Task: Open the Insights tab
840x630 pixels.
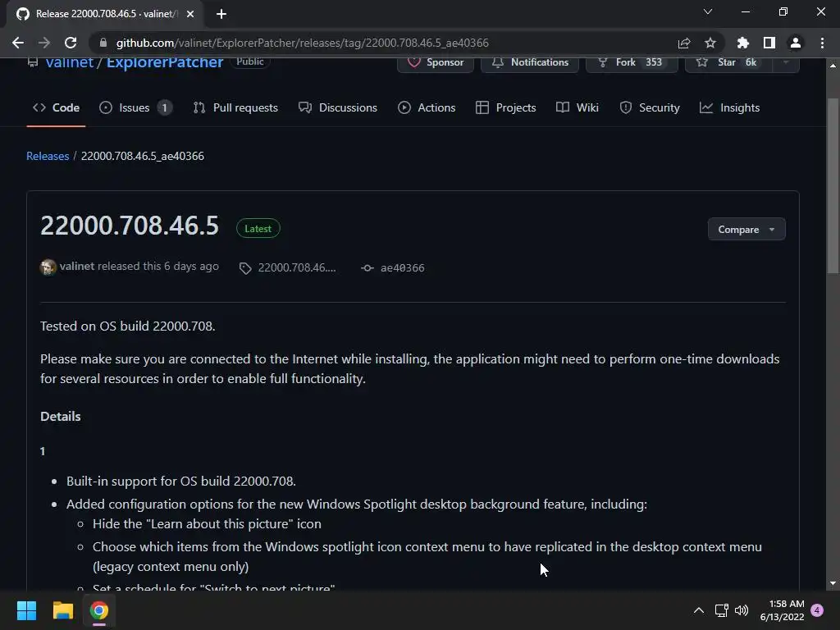Action: [x=729, y=107]
